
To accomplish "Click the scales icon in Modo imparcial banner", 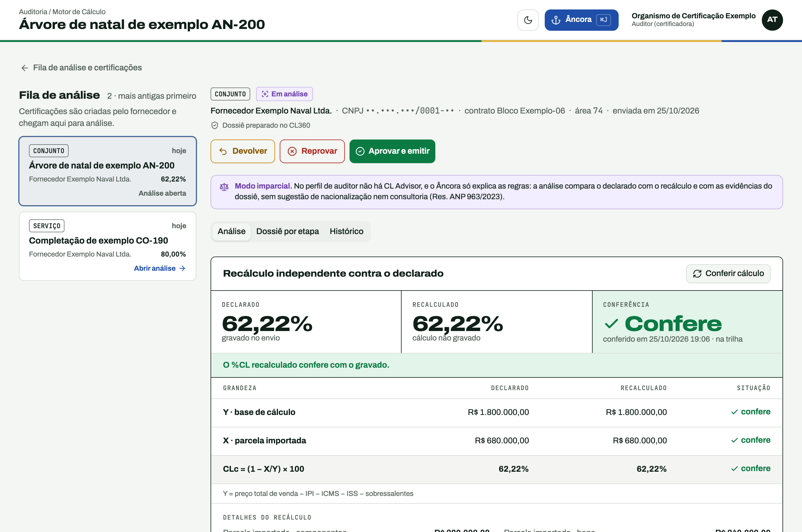I will pyautogui.click(x=224, y=186).
